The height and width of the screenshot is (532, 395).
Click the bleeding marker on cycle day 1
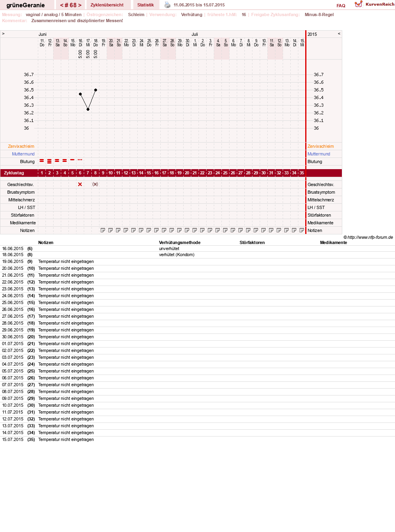(x=42, y=161)
